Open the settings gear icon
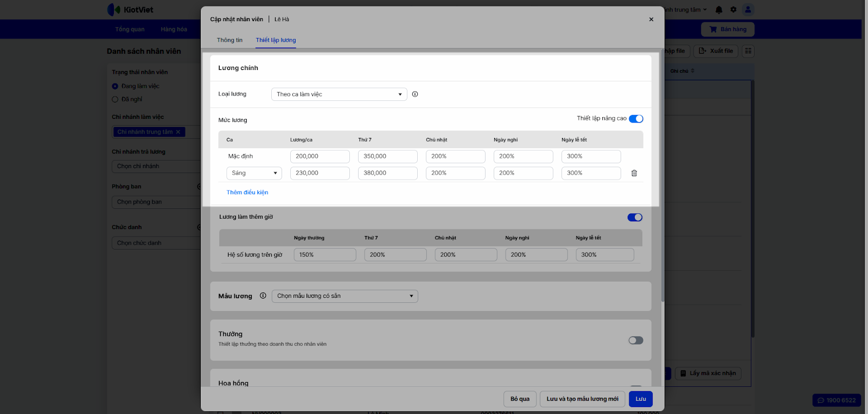The height and width of the screenshot is (414, 868). 733,10
